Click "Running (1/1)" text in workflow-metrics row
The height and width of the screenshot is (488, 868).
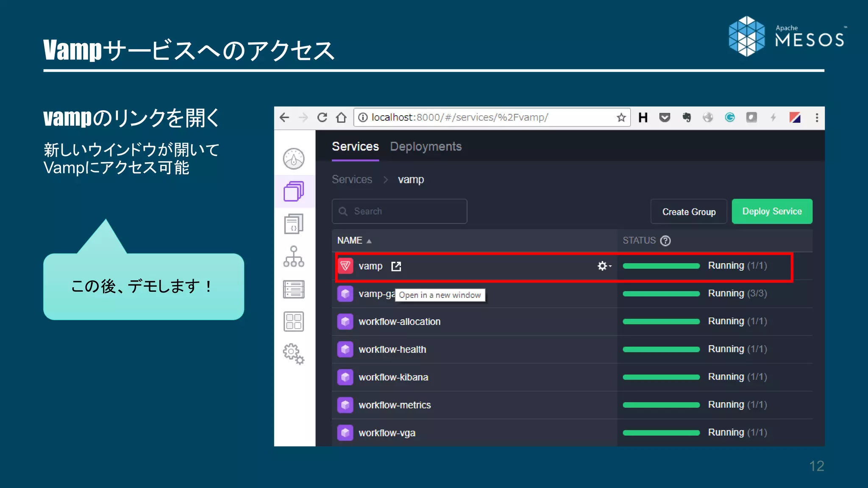737,405
